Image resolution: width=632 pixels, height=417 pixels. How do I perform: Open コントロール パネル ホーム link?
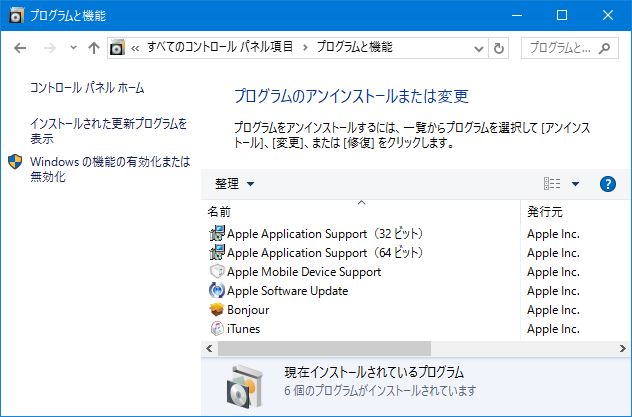pos(87,87)
